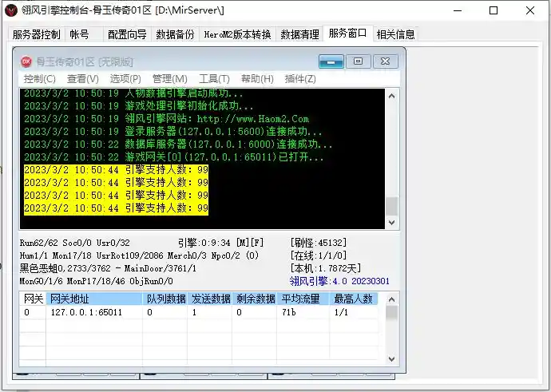Click the 剩余数据 column header

(x=255, y=299)
